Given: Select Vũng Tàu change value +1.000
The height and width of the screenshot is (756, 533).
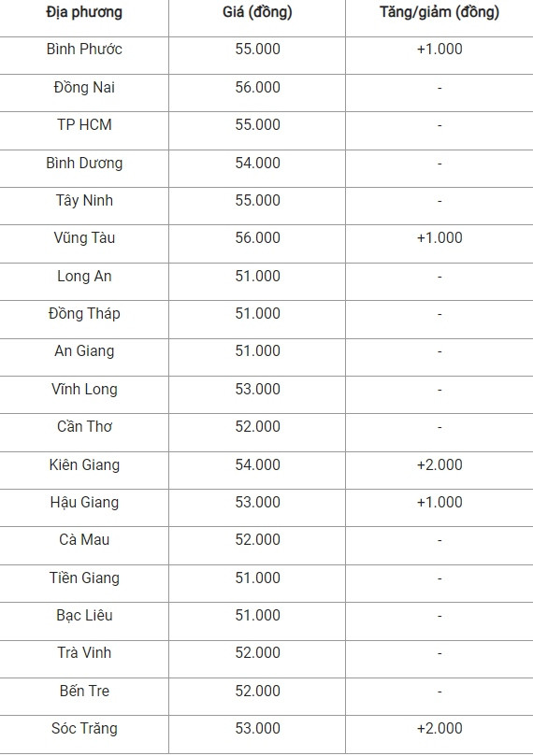Looking at the screenshot, I should tap(439, 238).
